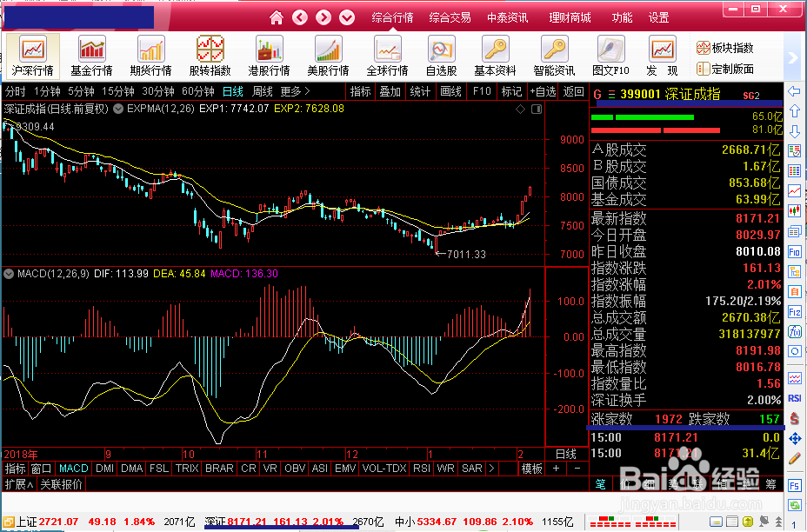Click the forward arrow circle button
Viewport: 807px width, 532px height.
point(323,18)
